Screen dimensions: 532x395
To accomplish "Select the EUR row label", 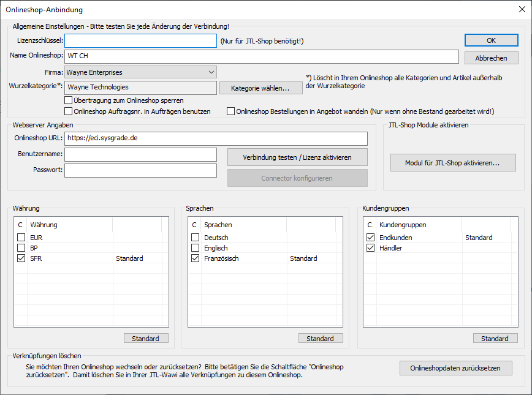I will click(x=36, y=238).
